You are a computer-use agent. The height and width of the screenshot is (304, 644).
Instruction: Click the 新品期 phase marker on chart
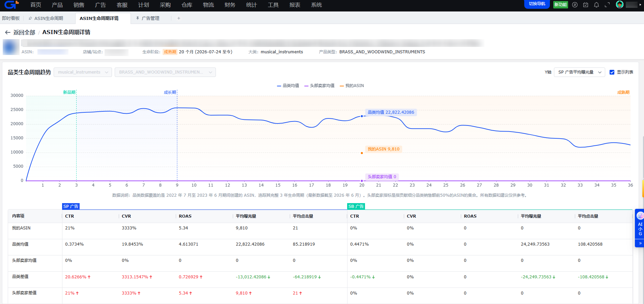69,92
